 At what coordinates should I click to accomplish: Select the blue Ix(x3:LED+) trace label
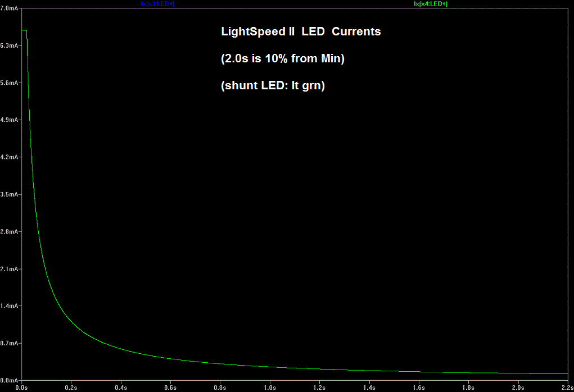[157, 4]
